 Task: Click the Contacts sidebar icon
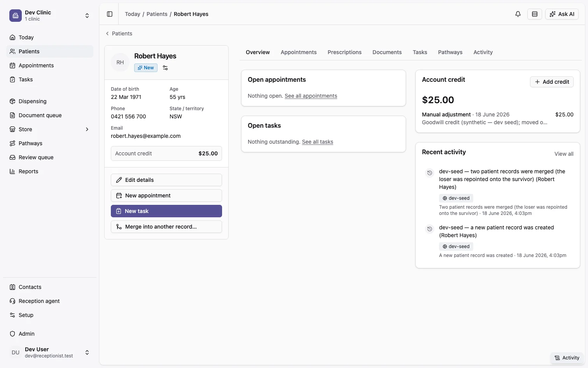(12, 287)
